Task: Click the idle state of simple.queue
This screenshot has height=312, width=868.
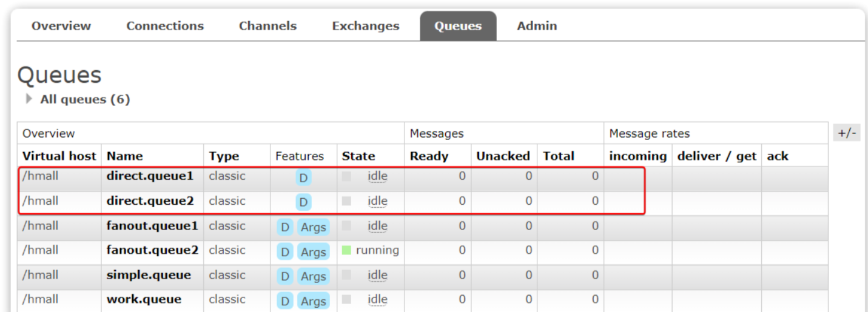Action: coord(377,275)
